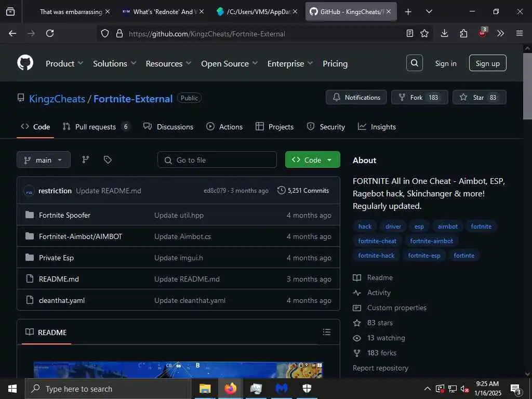Open the cleanthat.yaml file
The image size is (532, 399).
62,300
